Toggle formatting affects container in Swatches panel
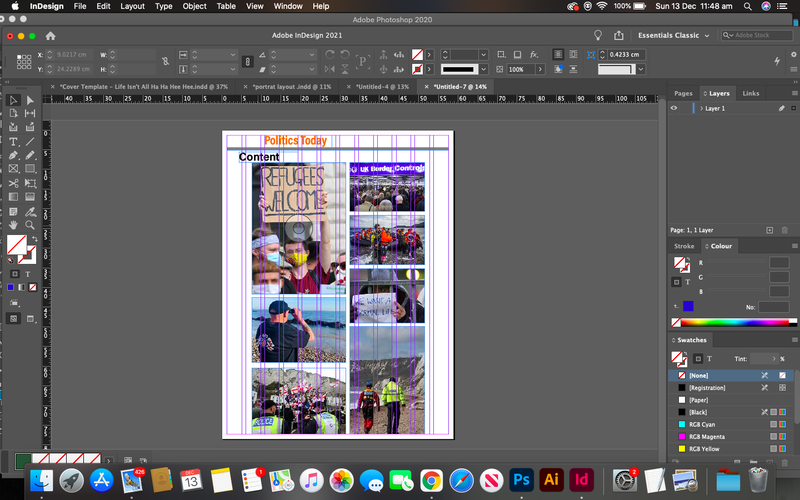 [x=698, y=359]
